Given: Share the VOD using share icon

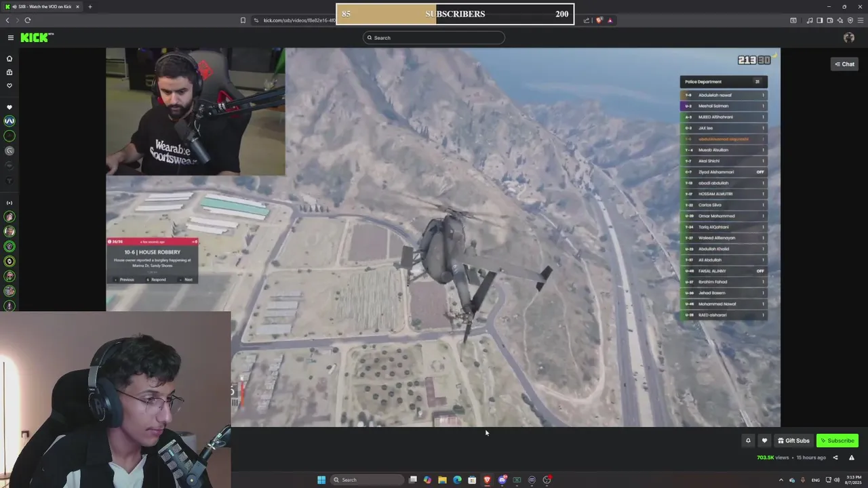Looking at the screenshot, I should click(x=835, y=457).
